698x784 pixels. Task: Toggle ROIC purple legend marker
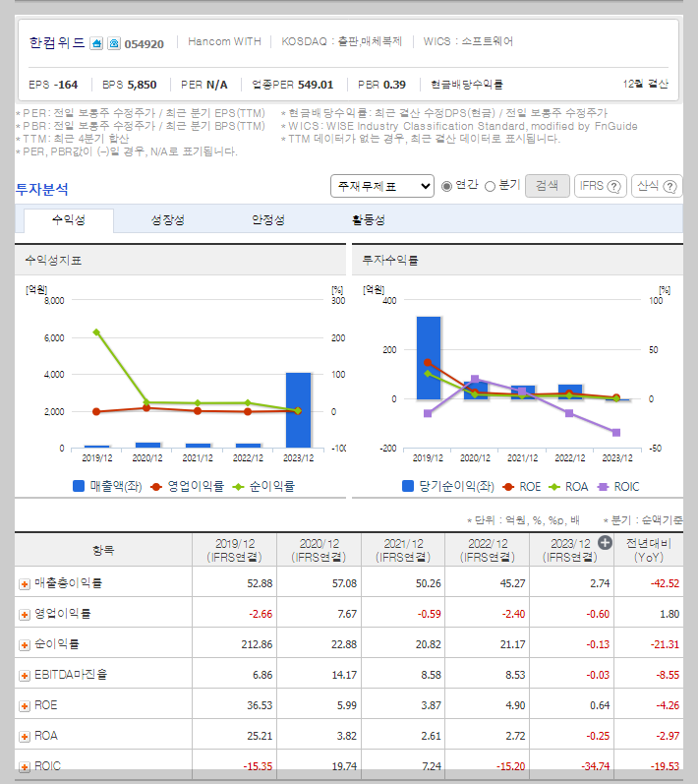point(603,487)
